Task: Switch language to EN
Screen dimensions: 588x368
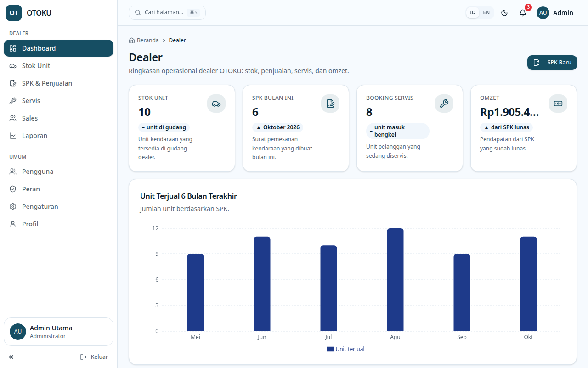Action: (x=486, y=13)
